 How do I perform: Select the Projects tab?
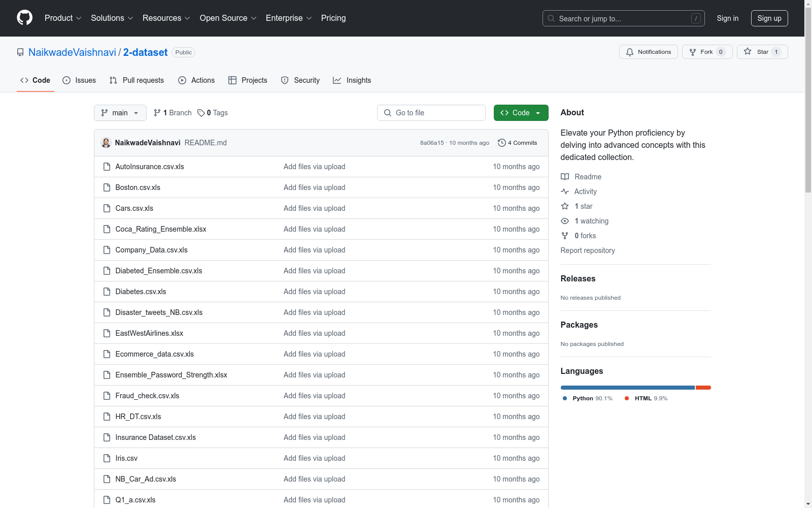click(x=248, y=80)
